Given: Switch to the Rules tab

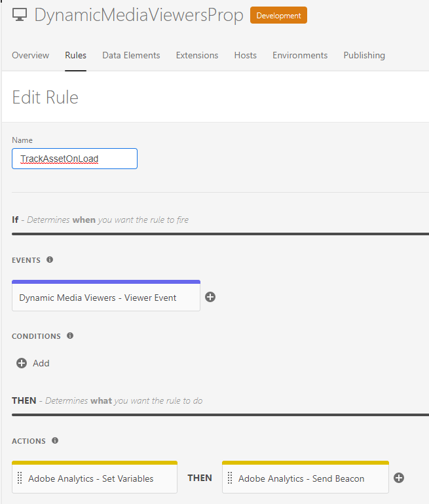Looking at the screenshot, I should click(75, 56).
